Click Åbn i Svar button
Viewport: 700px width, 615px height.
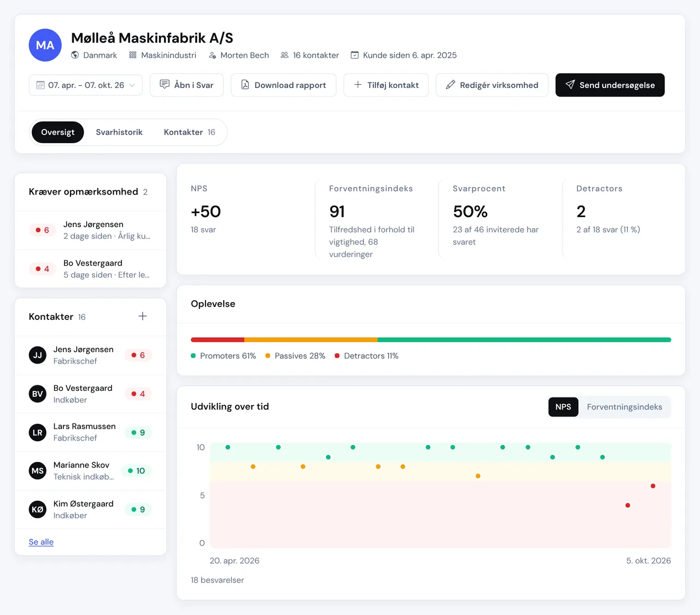tap(187, 85)
